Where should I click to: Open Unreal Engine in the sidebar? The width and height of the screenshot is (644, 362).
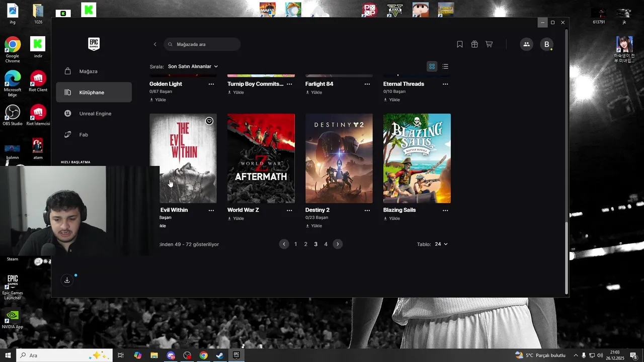click(94, 114)
